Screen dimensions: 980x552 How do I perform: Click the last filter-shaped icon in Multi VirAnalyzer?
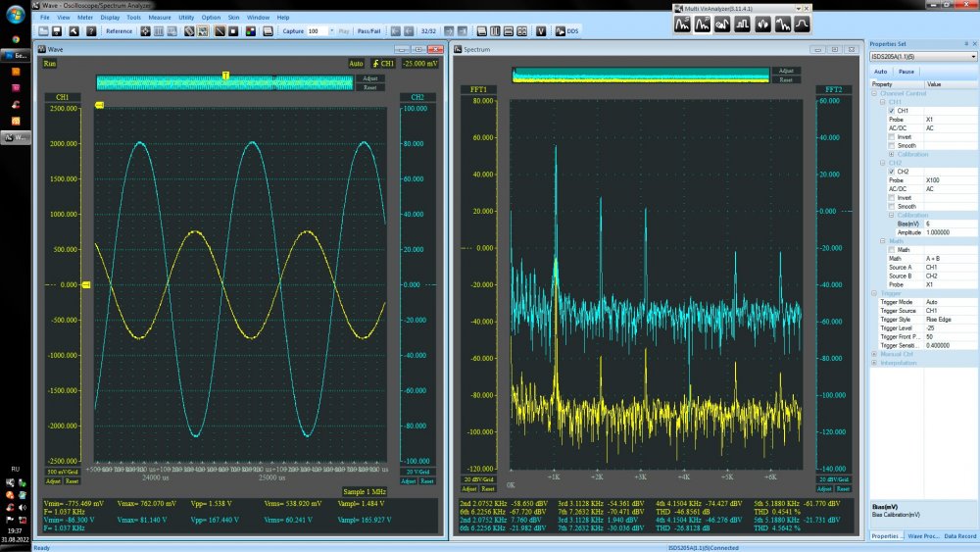pyautogui.click(x=802, y=25)
